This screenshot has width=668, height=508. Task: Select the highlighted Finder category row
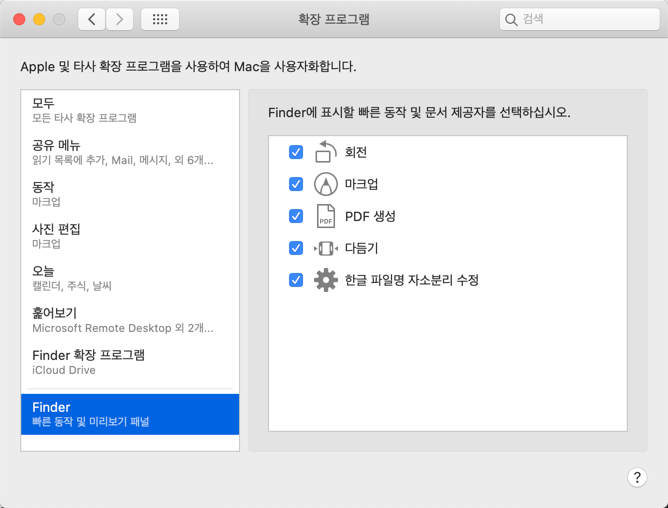[x=130, y=414]
